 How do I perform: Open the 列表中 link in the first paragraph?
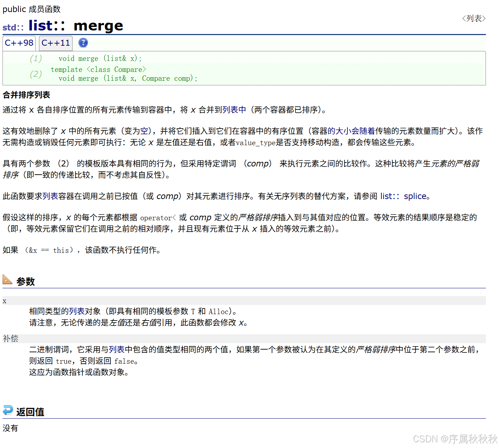pyautogui.click(x=234, y=110)
